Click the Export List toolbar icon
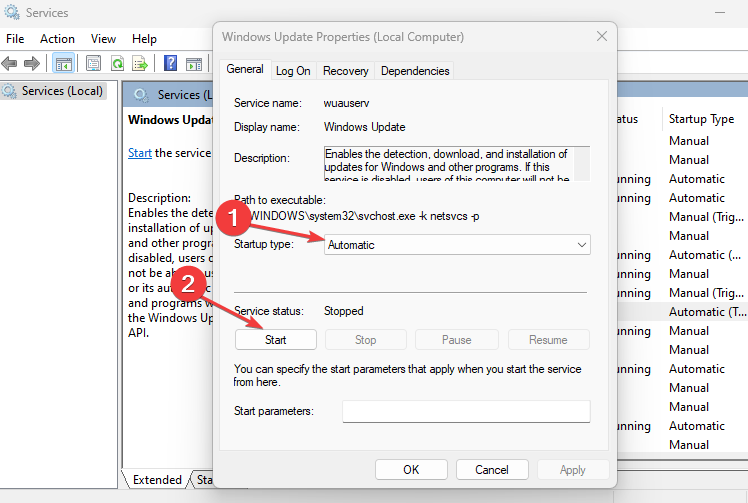Screen dimensions: 748x503 click(140, 63)
